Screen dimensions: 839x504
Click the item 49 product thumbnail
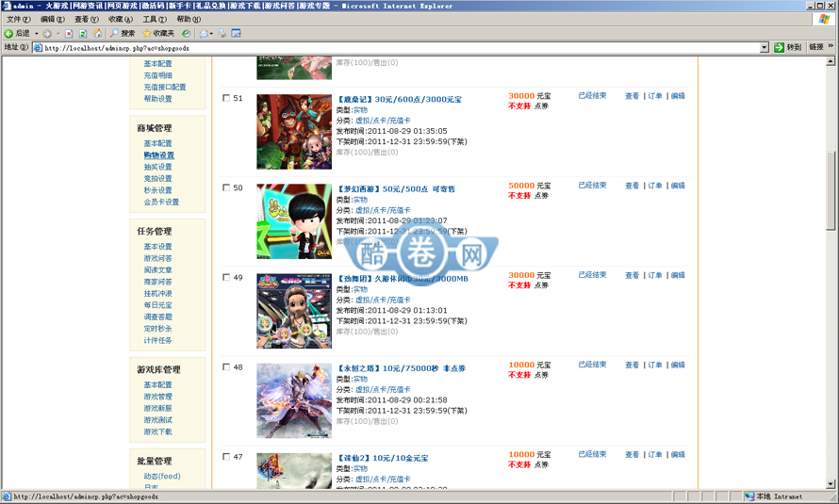pyautogui.click(x=294, y=311)
